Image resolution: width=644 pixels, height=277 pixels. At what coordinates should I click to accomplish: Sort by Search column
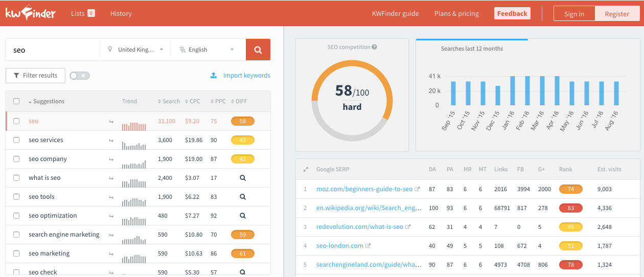click(169, 101)
